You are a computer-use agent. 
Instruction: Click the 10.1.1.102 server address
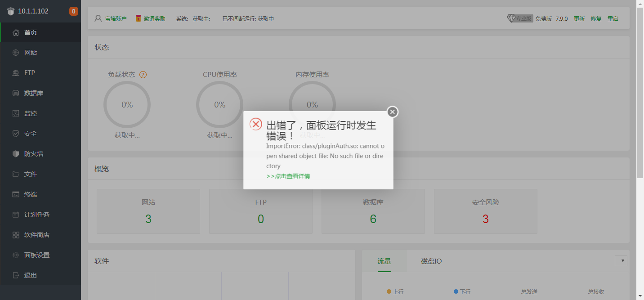33,11
